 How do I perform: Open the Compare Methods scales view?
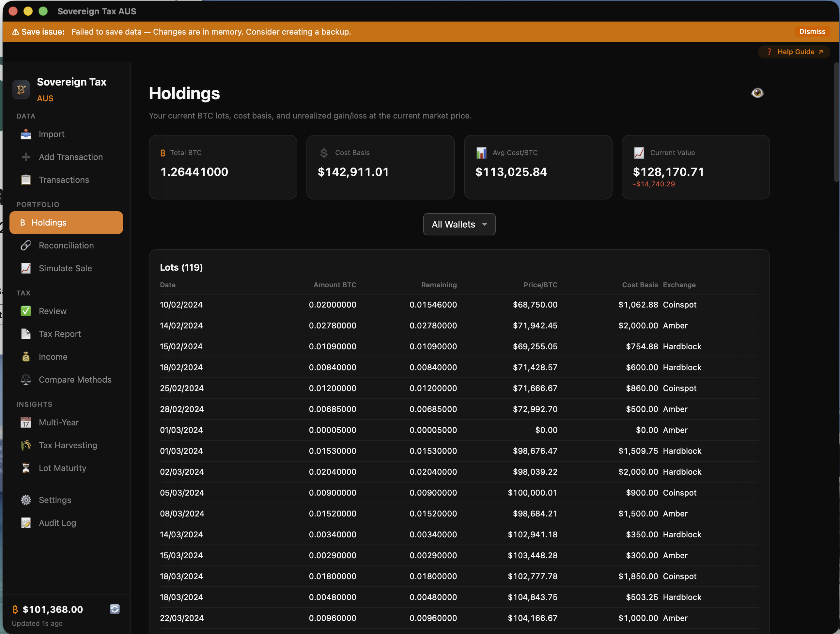tap(75, 379)
